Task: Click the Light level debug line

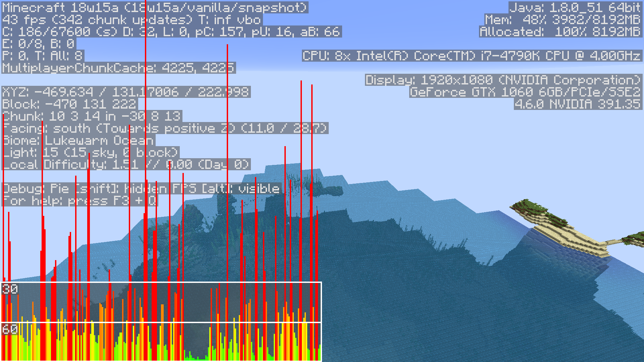Action: pos(90,153)
